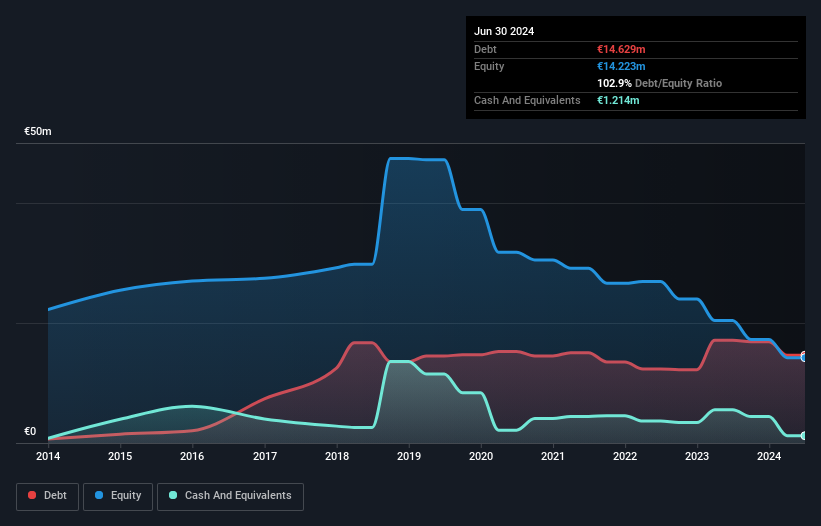Click the Jun 30 2024 tooltip date
Viewport: 821px width, 526px height.
504,31
